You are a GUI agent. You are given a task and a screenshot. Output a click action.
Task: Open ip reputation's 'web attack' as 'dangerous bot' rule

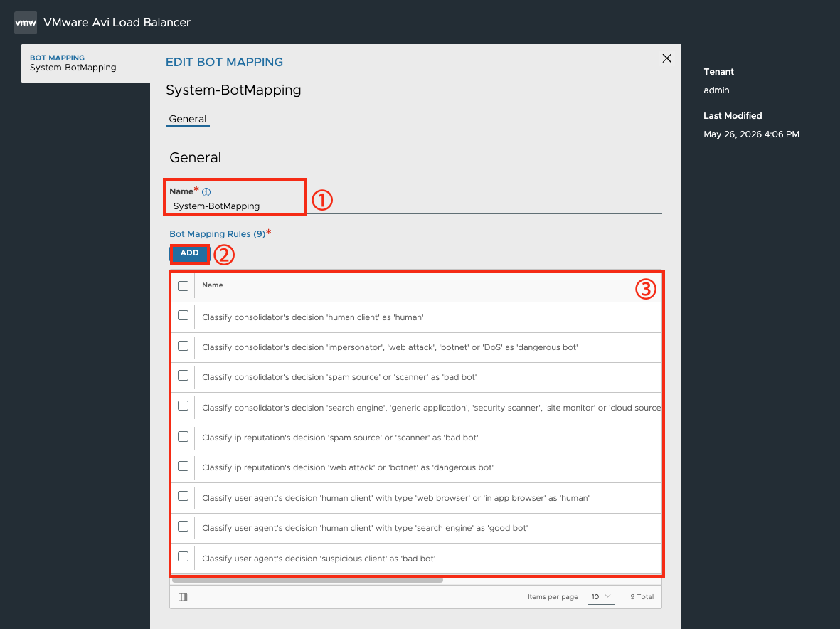click(x=348, y=467)
